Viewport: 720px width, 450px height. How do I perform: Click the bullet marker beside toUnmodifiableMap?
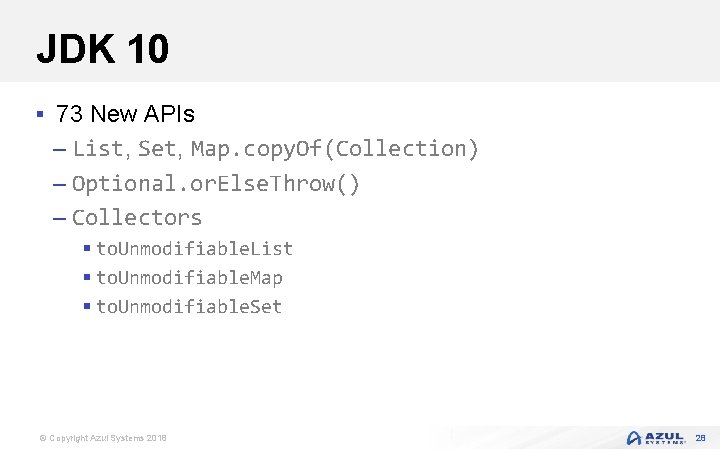click(87, 277)
